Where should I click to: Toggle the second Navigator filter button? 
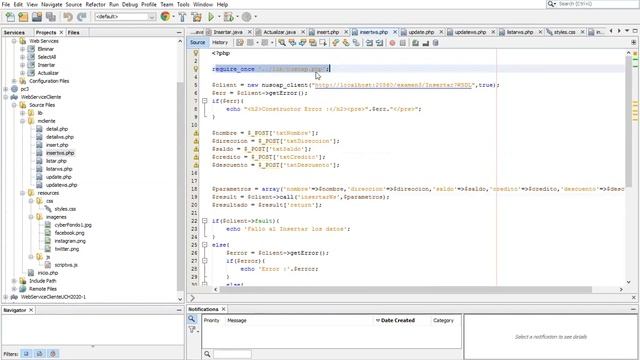click(40, 353)
